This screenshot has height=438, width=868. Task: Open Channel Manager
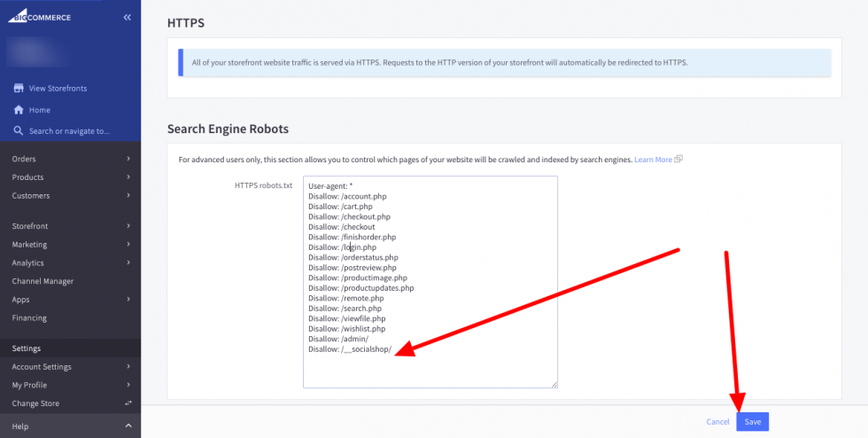pyautogui.click(x=43, y=281)
